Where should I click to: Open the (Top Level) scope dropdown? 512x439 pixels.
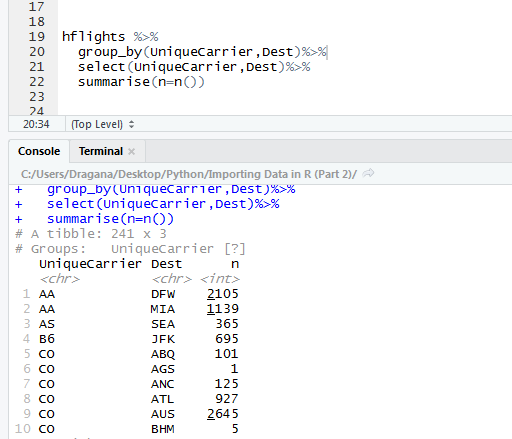(x=102, y=124)
